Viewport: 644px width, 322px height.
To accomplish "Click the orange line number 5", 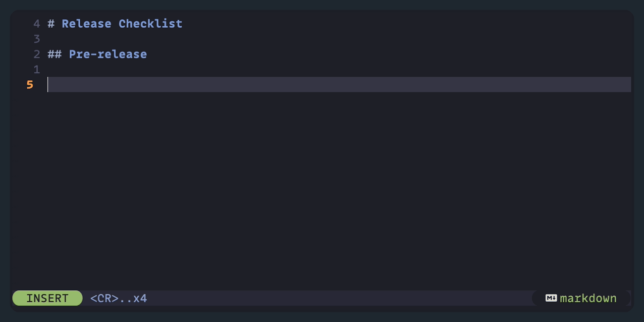I will point(30,84).
